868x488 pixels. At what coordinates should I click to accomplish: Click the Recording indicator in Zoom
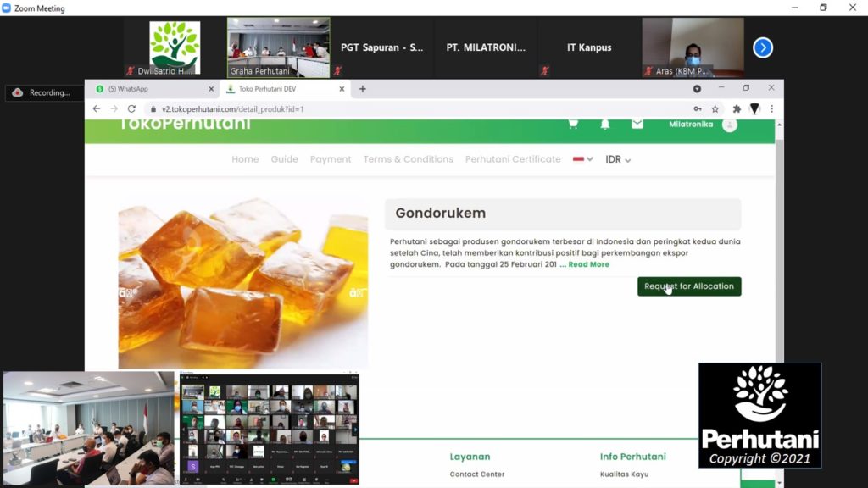[x=44, y=92]
